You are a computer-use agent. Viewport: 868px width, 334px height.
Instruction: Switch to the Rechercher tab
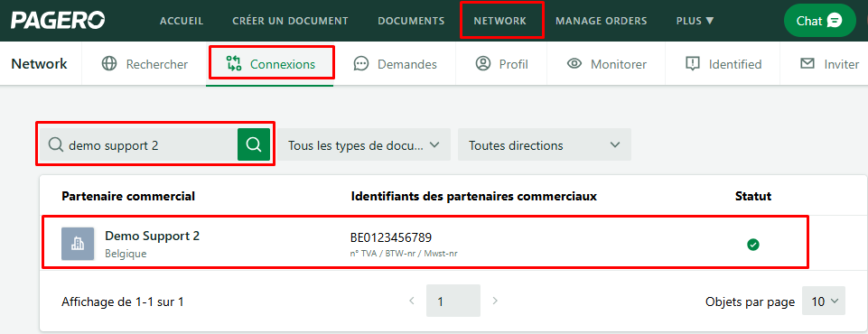tap(145, 64)
